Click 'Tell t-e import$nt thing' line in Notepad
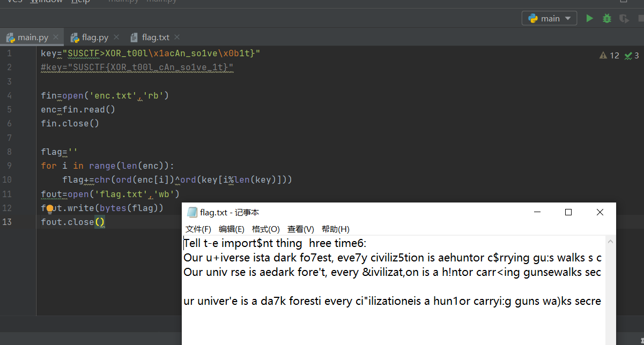644x345 pixels. coord(275,243)
